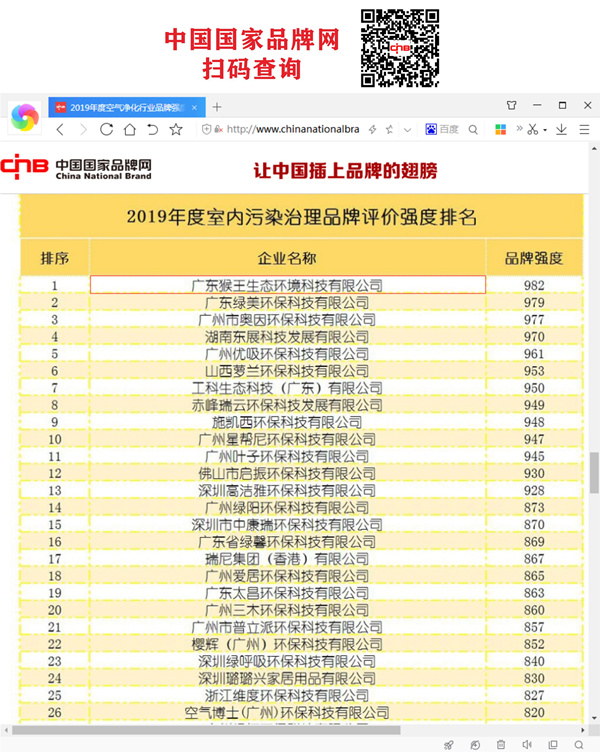Click the magnifier search icon beside 百度
600x752 pixels.
[473, 129]
